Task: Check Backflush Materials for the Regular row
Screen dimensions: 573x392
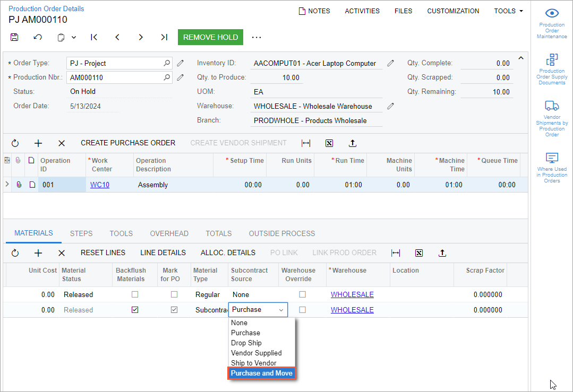Action: pos(135,294)
